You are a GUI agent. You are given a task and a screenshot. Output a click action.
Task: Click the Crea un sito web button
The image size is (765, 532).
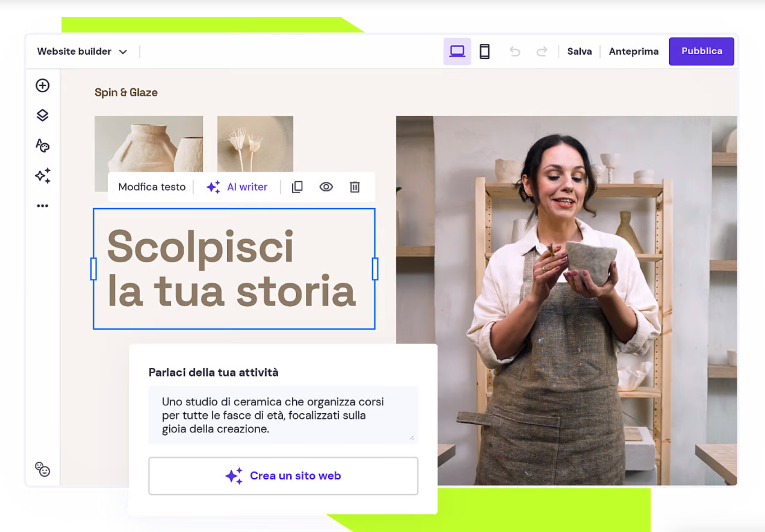(283, 476)
